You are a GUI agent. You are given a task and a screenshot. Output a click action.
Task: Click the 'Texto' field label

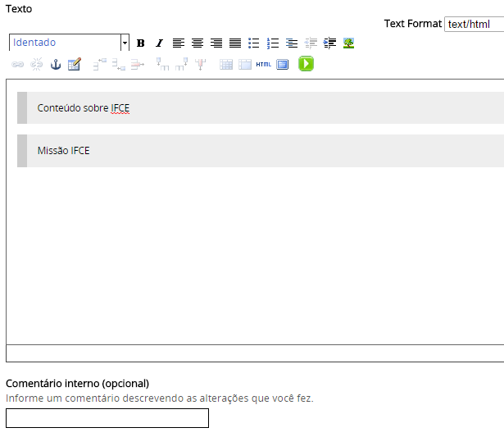[19, 9]
